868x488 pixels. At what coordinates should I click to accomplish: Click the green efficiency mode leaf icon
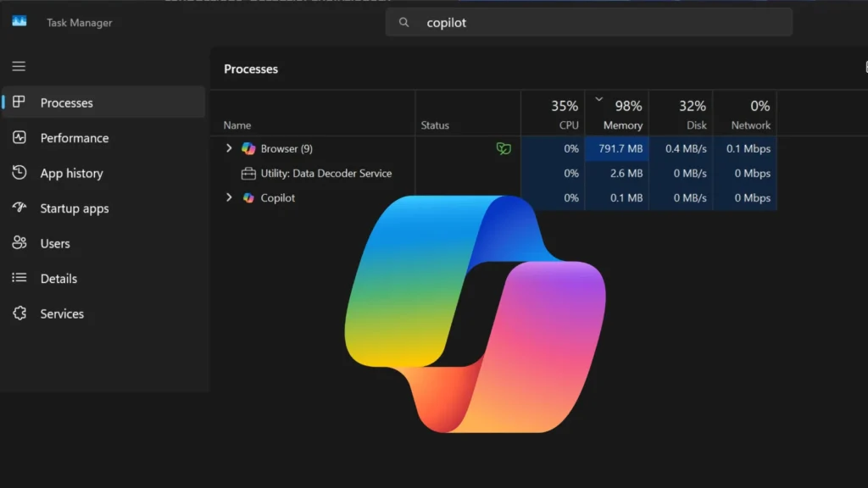pyautogui.click(x=504, y=148)
